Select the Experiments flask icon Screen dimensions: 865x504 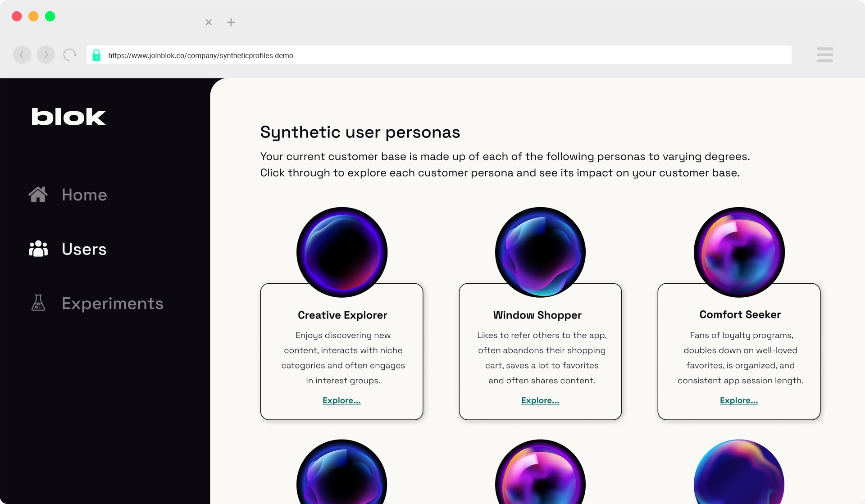point(38,303)
